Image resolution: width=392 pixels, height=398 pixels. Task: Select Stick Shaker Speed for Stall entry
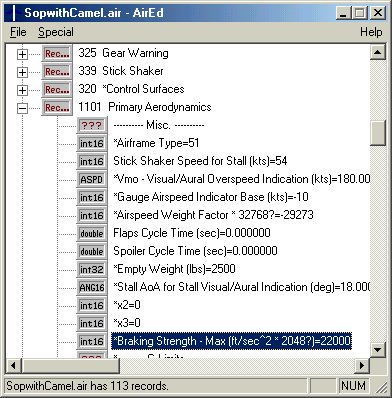pyautogui.click(x=200, y=161)
